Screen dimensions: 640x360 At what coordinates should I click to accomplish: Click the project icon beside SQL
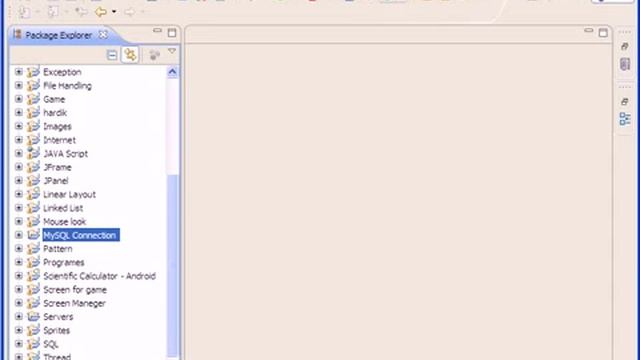tap(33, 344)
